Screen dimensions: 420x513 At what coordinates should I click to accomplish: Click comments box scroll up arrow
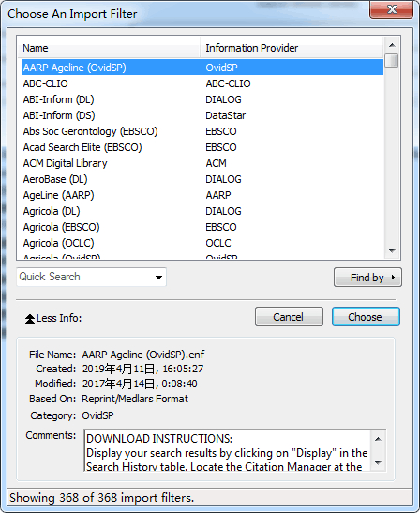(x=378, y=439)
